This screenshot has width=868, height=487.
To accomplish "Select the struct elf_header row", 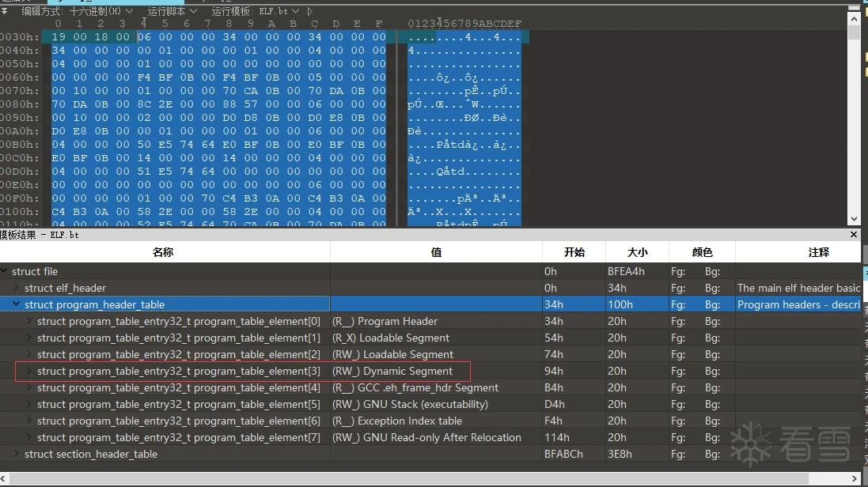I will pos(430,288).
